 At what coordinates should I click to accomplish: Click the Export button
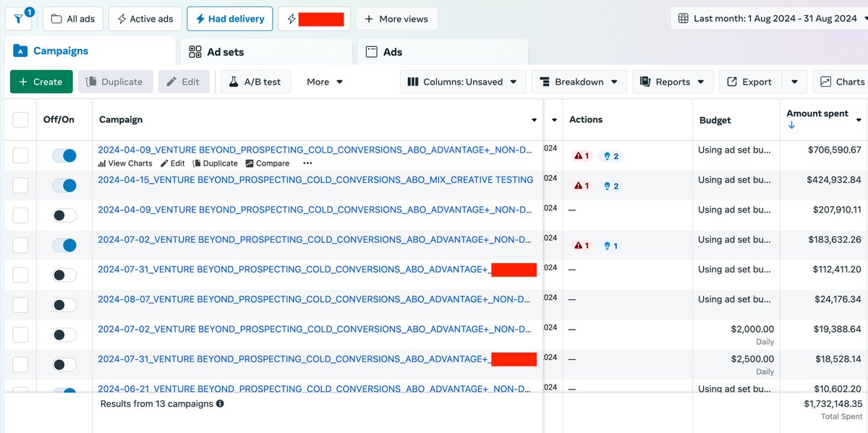pos(749,82)
